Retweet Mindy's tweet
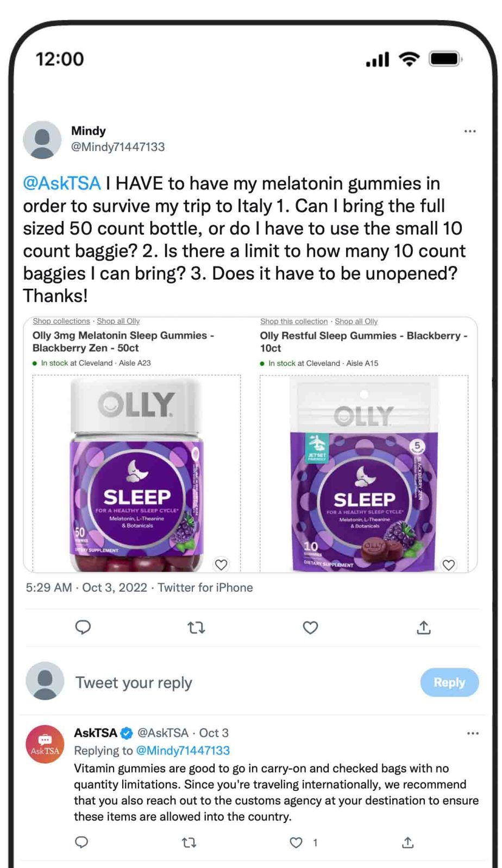Screen dimensions: 502x868 (196, 628)
